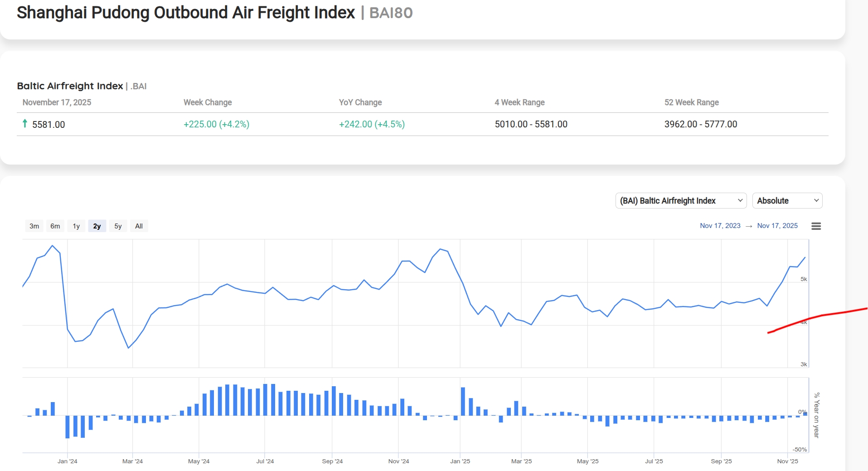Viewport: 868px width, 471px height.
Task: Click the BAI80 code in the title
Action: coord(391,13)
